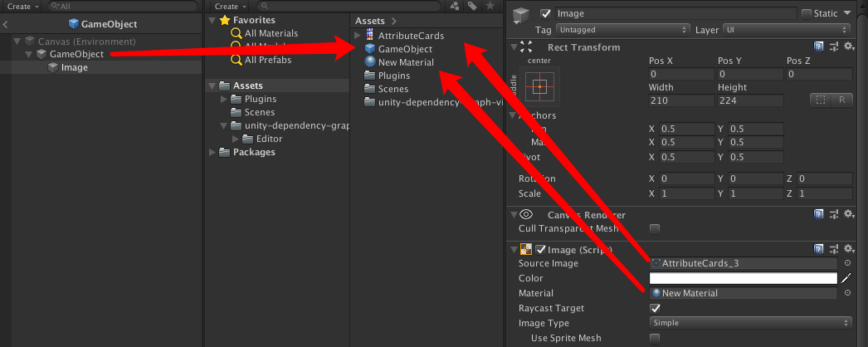
Task: Expand the AttributeCards asset arrow
Action: tap(358, 36)
